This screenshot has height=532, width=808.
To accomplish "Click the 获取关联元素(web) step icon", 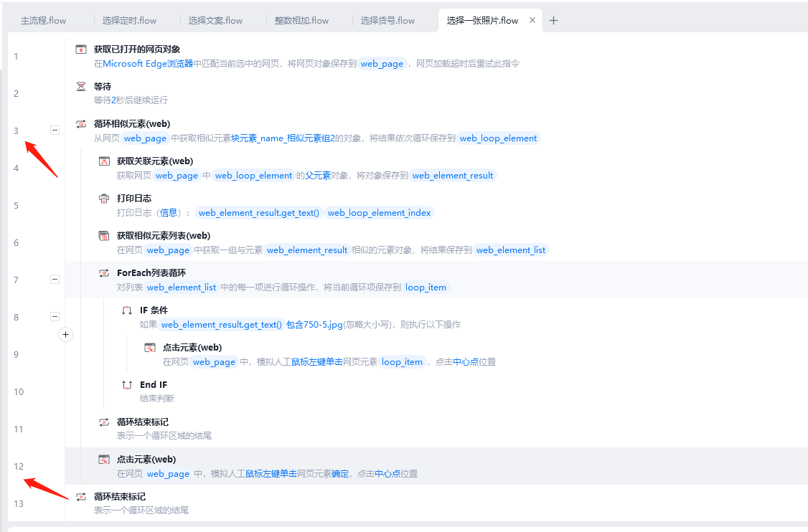I will 104,161.
